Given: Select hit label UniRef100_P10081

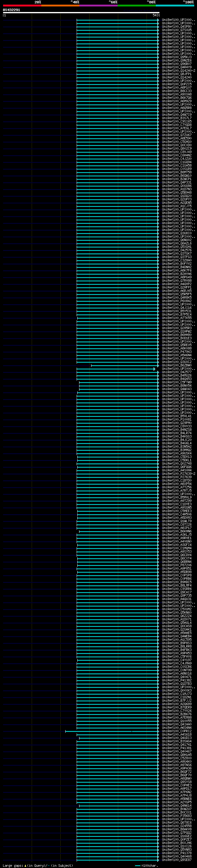Looking at the screenshot, I should pos(177,419).
